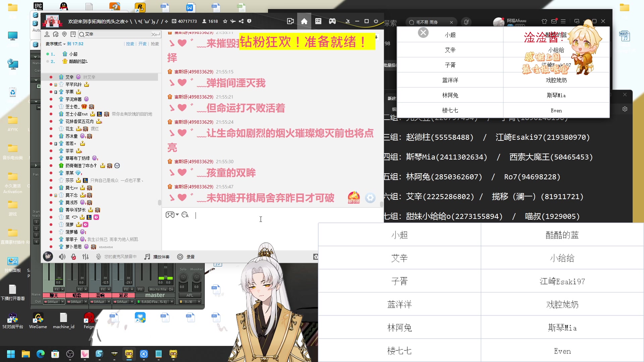
Task: Click the voice recognition icon in music player
Action: click(466, 22)
